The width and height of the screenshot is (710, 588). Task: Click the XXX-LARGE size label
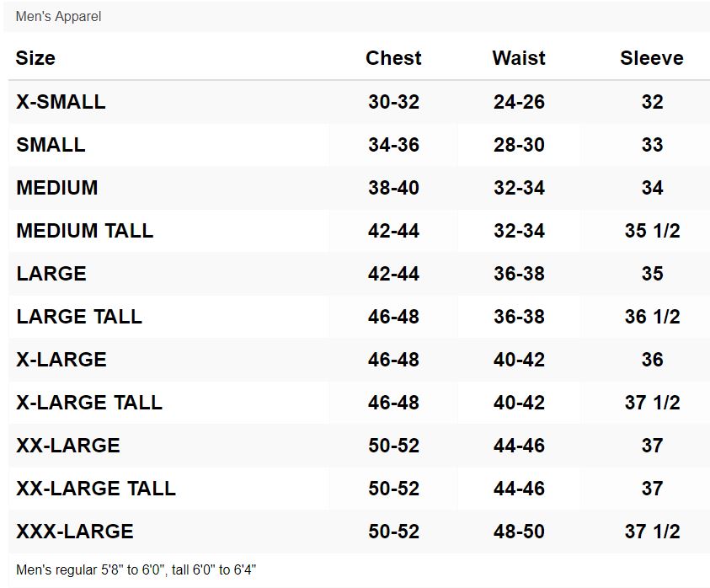coord(75,532)
